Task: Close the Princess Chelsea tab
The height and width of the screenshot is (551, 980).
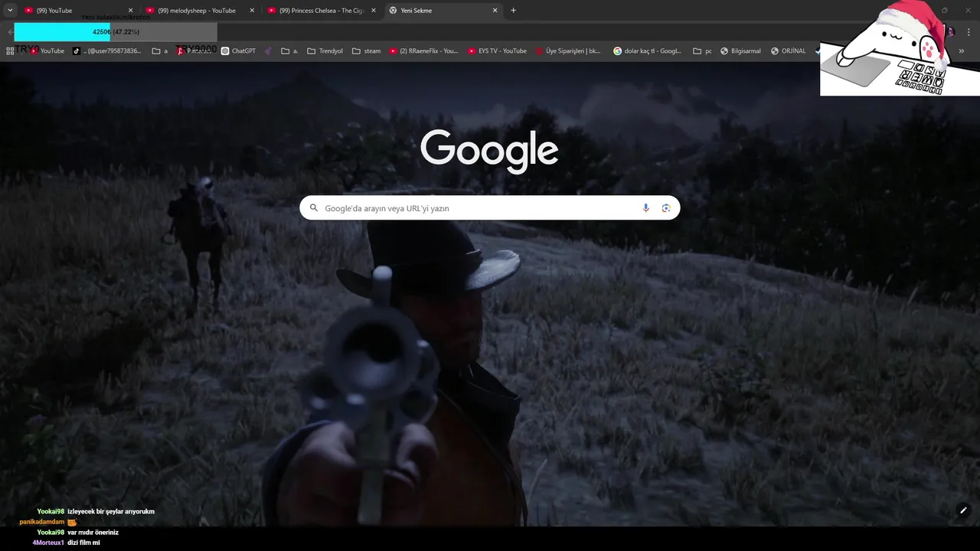Action: point(374,11)
